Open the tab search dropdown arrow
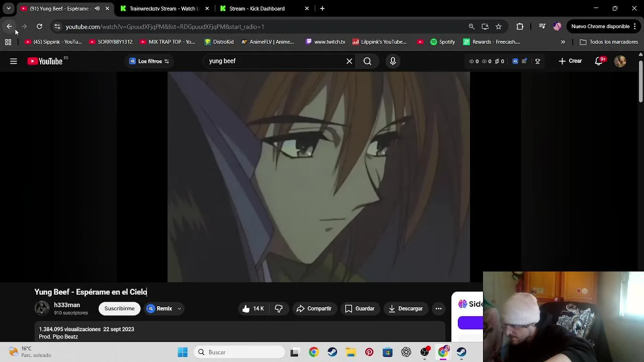Screen dimensions: 644x362 [x=9, y=9]
